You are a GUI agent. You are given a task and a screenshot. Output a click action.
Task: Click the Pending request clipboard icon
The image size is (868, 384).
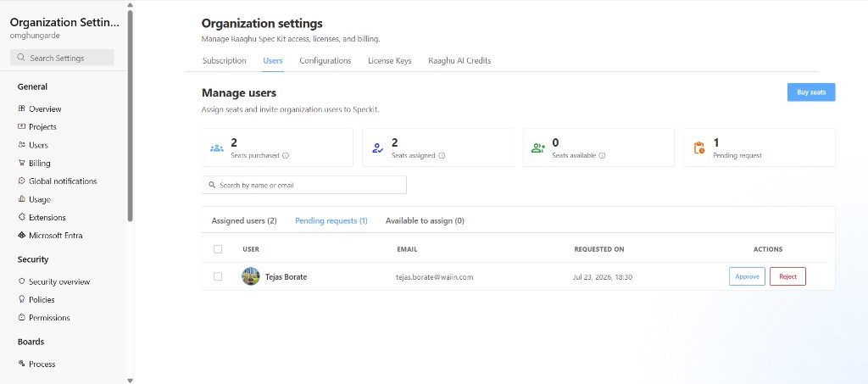[x=699, y=147]
